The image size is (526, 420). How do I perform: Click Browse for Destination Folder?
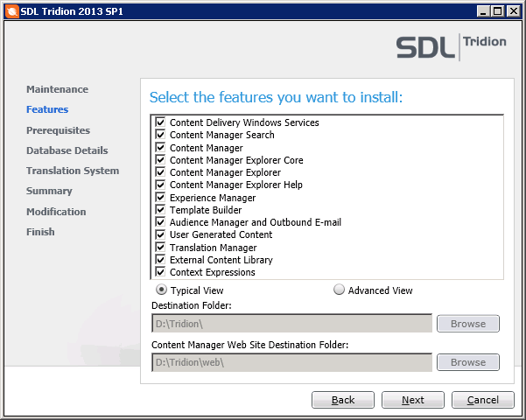tap(467, 324)
